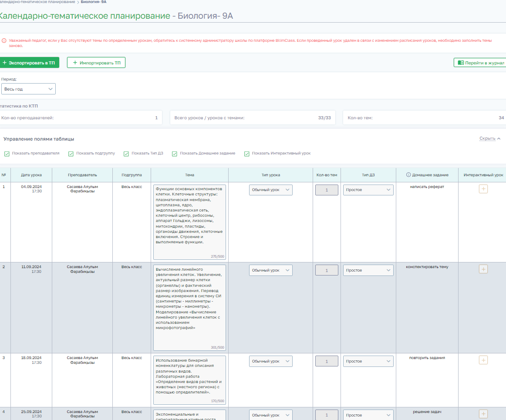
Task: Open lesson 1 Тип урока dropdown
Action: click(x=270, y=190)
